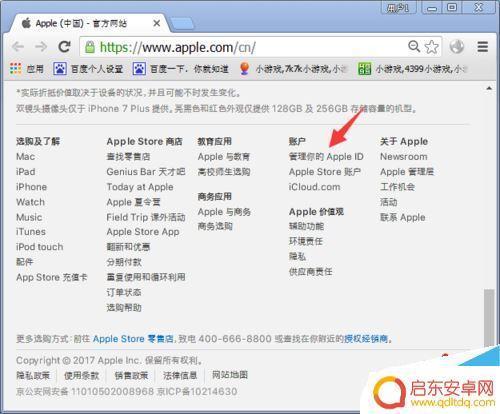Reload the page with refresh icon
The image size is (500, 414).
pos(64,47)
